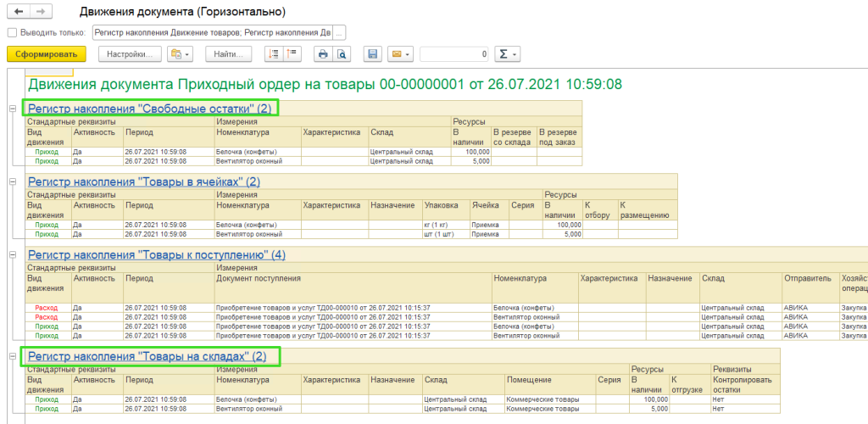Click the numeric sum field showing 0
Image resolution: width=868 pixels, height=424 pixels.
(455, 54)
